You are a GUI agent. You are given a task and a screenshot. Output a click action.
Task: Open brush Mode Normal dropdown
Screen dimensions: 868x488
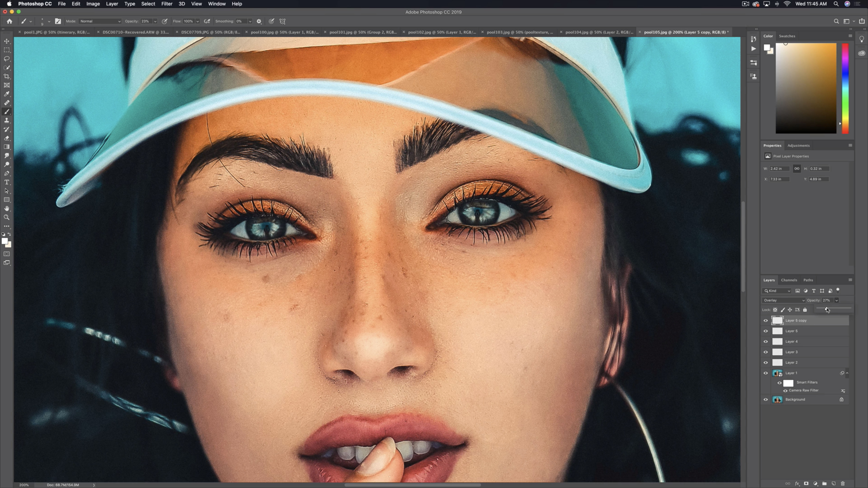coord(100,21)
